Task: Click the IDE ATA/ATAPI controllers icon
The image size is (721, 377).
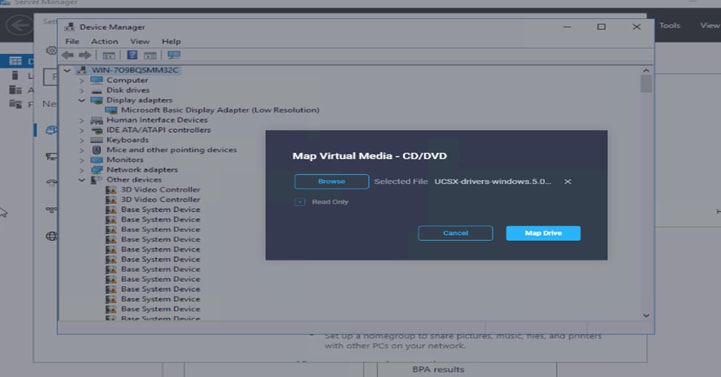Action: click(x=97, y=130)
